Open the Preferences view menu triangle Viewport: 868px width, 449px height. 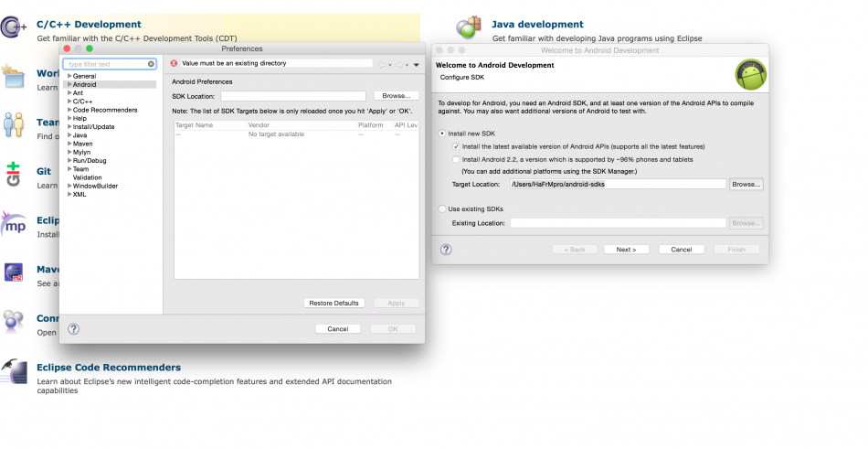point(417,65)
